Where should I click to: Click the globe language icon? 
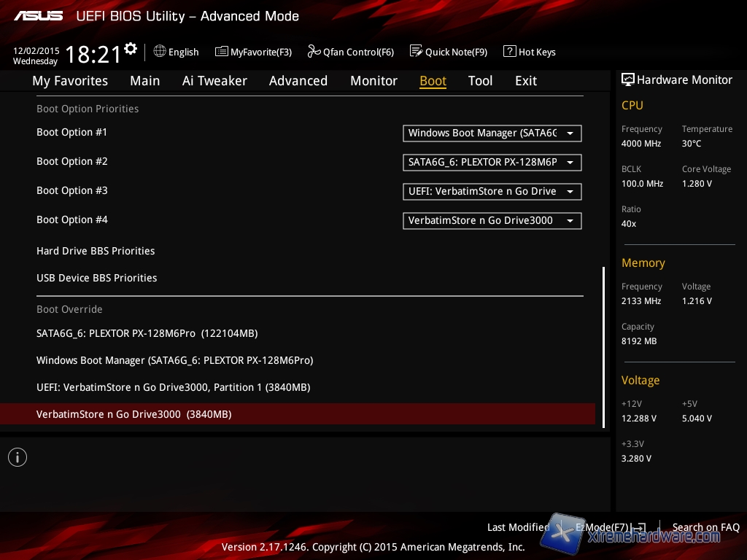pos(160,52)
